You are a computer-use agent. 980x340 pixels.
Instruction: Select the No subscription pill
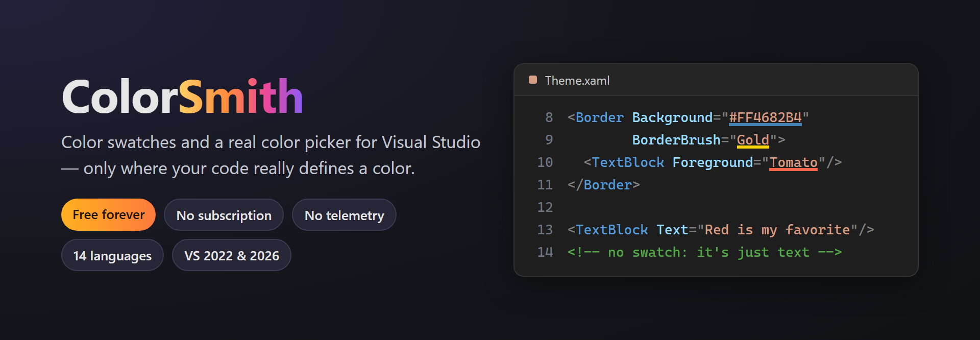click(224, 215)
